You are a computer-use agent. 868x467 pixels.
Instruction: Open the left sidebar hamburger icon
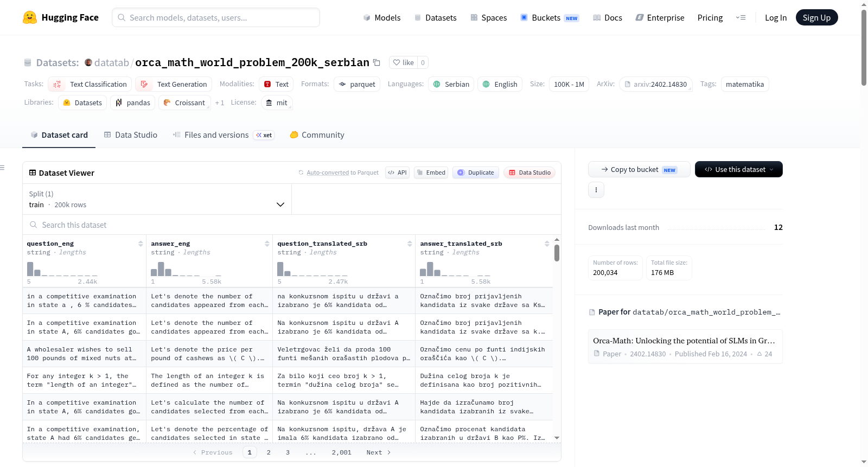2,168
